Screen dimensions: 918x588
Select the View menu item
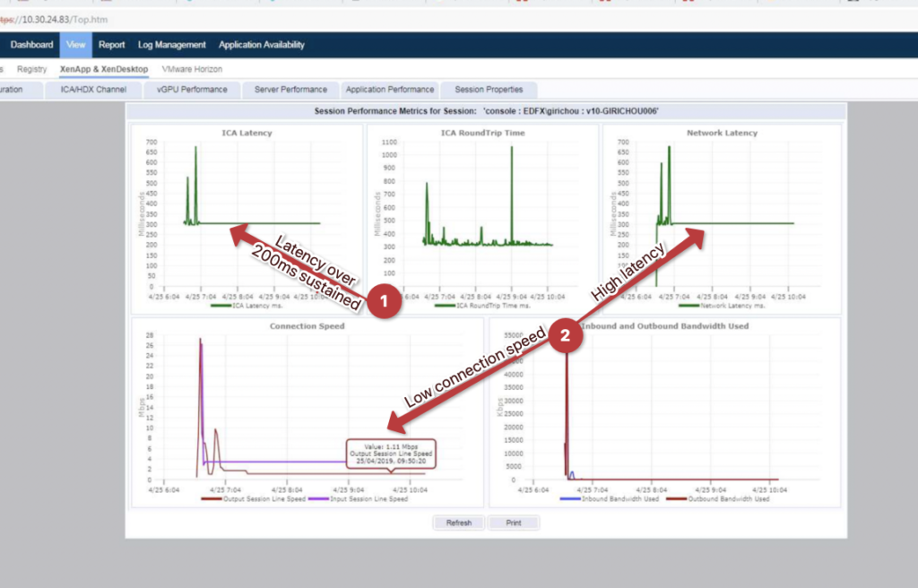(75, 44)
